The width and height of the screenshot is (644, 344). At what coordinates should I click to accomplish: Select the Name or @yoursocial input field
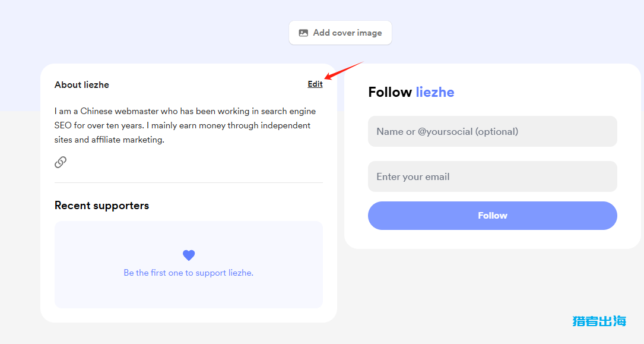pyautogui.click(x=493, y=131)
